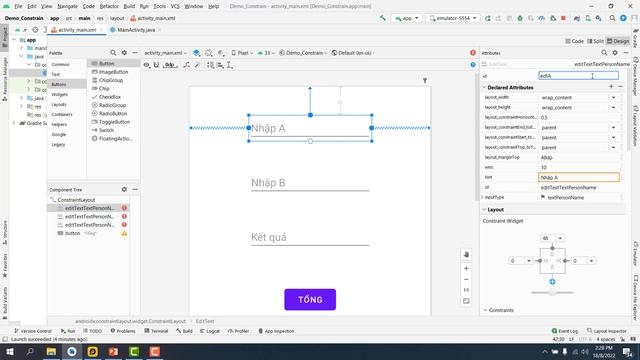Zoom in on the design canvas
The image size is (640, 360).
coord(466,269)
